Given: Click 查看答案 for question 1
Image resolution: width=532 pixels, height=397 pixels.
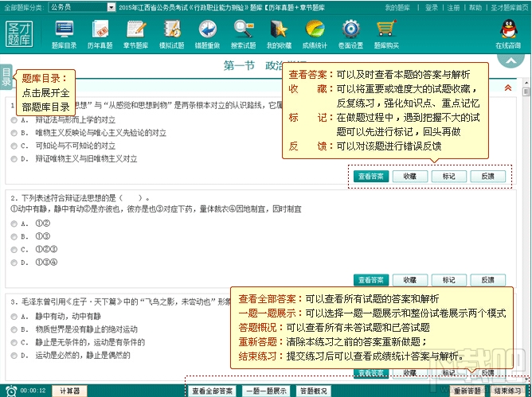Looking at the screenshot, I should [x=371, y=177].
